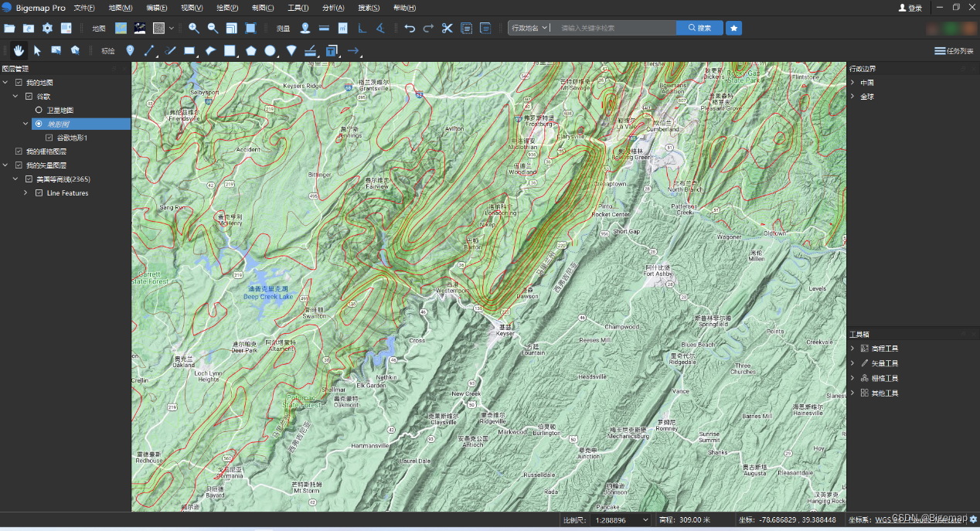
Task: Click the settings gear icon in the toolbar
Action: (x=47, y=29)
